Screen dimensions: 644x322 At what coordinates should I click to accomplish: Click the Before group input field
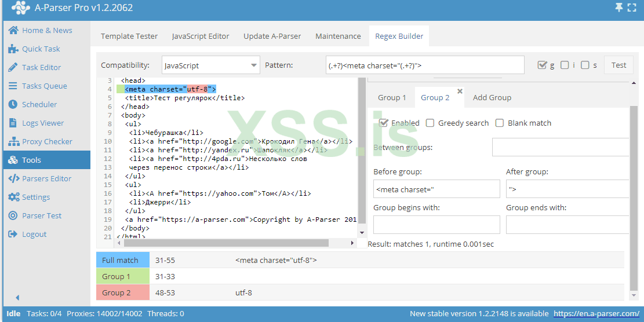pos(436,189)
